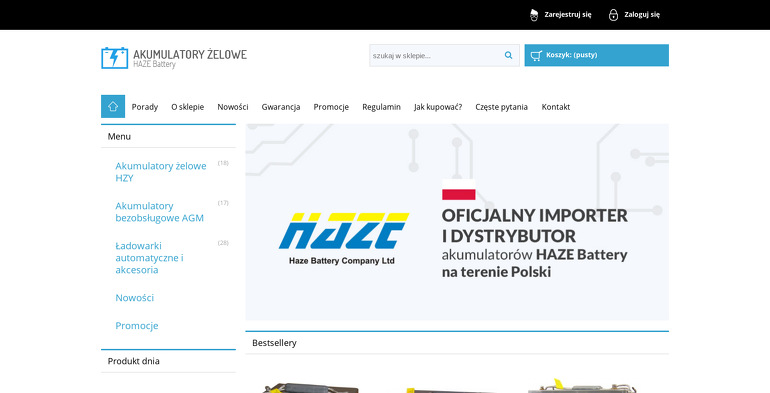Click the shopping cart icon

click(x=536, y=55)
